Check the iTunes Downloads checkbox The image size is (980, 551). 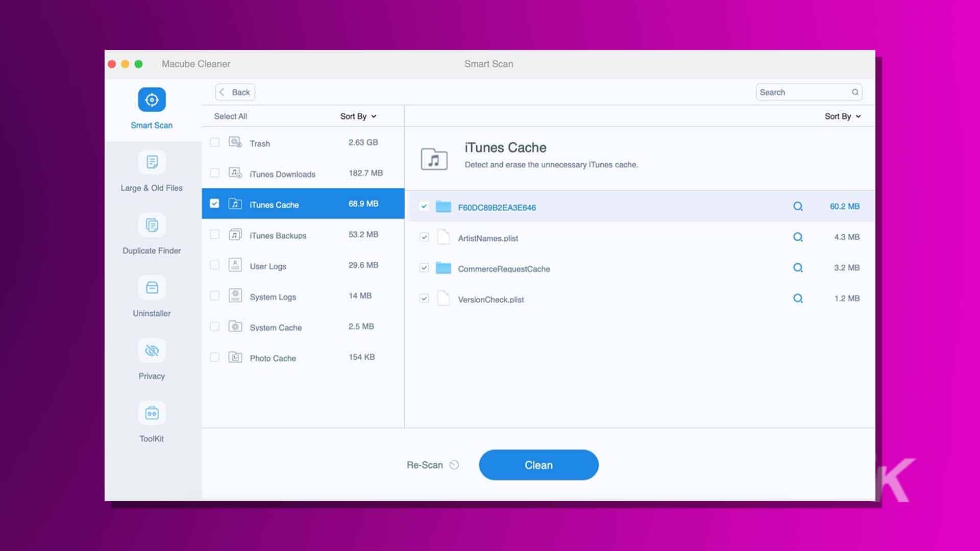pos(215,173)
